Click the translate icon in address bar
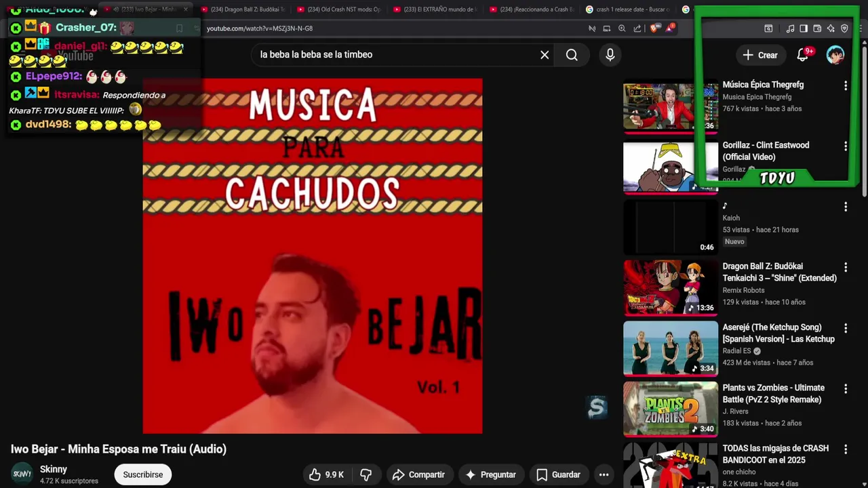 [x=592, y=28]
